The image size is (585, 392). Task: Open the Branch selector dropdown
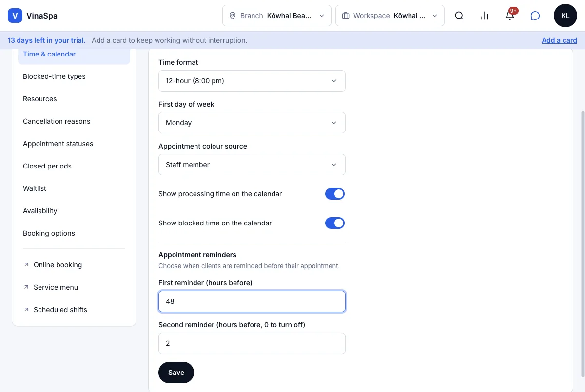pos(277,16)
